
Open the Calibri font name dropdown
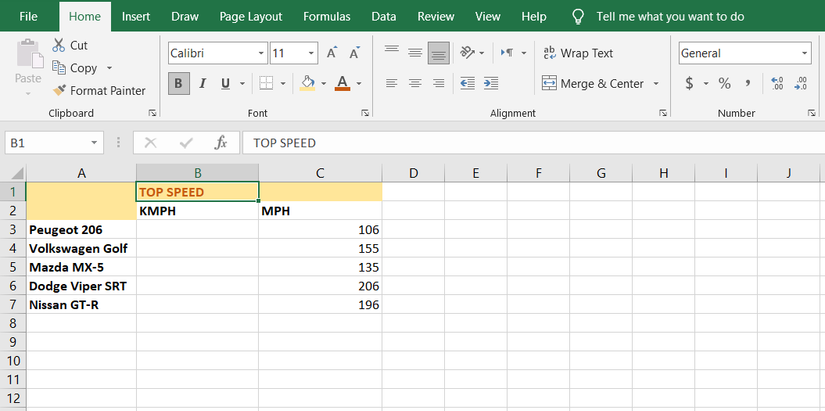[x=261, y=54]
